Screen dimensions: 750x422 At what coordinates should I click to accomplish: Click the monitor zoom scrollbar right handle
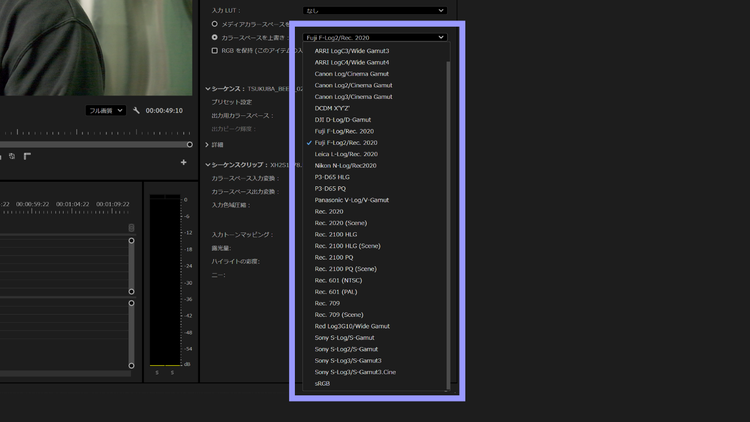(190, 144)
